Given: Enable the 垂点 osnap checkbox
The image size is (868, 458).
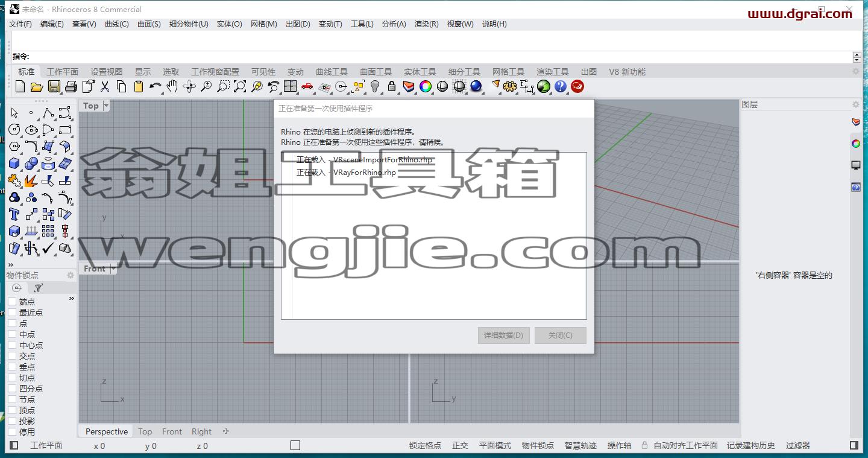Looking at the screenshot, I should (12, 366).
